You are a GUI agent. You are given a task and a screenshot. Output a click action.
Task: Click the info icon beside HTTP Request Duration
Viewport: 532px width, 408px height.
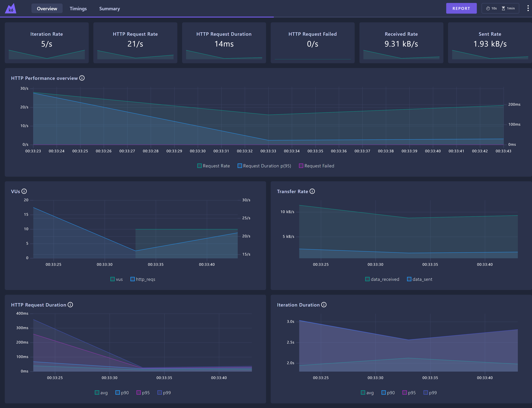pyautogui.click(x=70, y=305)
